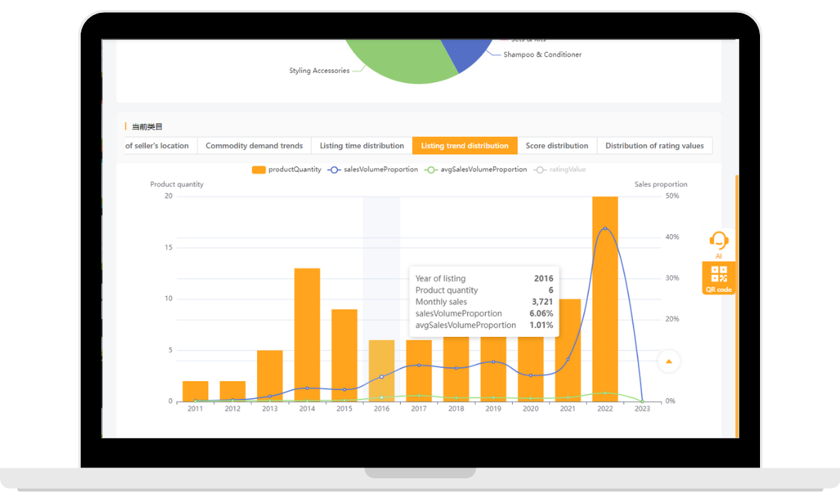Switch to the Score distribution tab

(557, 145)
